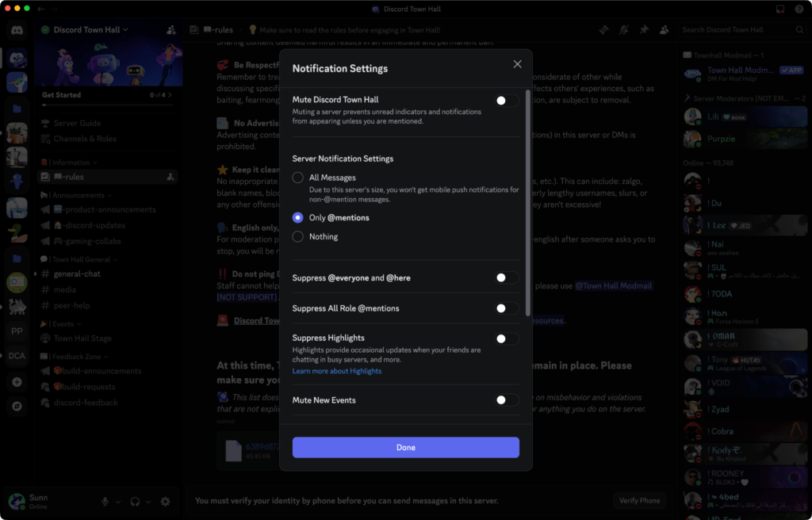Image resolution: width=812 pixels, height=520 pixels.
Task: Click the Sunn user avatar
Action: 17,501
